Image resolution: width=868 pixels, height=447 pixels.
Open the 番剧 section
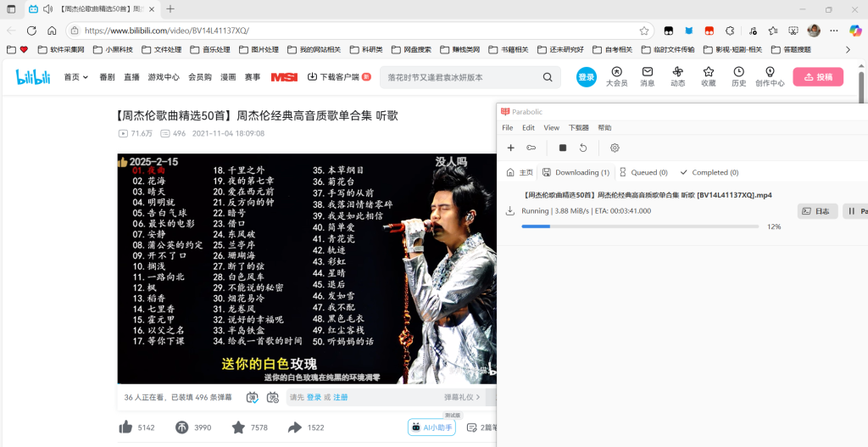(x=107, y=77)
